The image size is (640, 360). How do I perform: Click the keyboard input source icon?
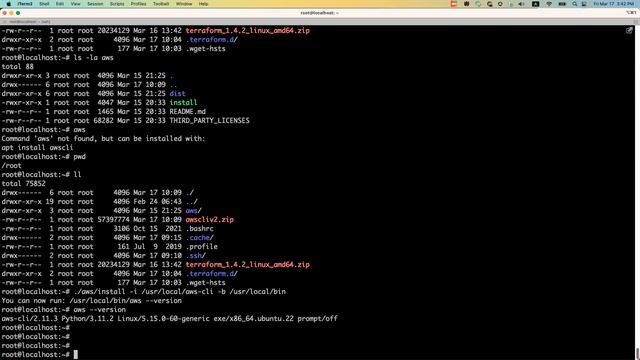click(536, 4)
